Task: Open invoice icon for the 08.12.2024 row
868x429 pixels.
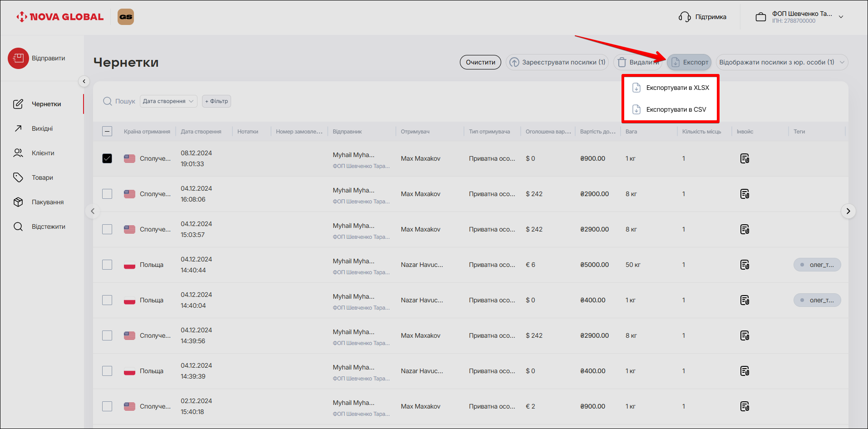Action: coord(745,158)
